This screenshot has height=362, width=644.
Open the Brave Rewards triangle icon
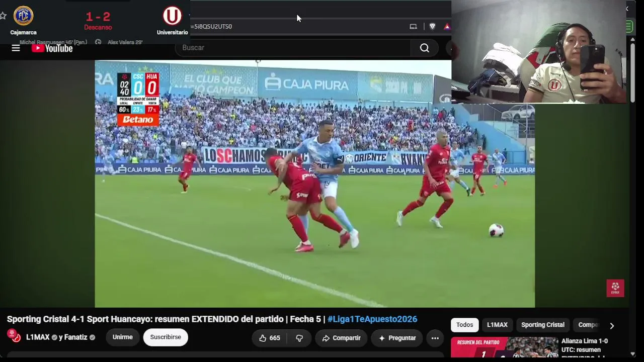tap(447, 27)
